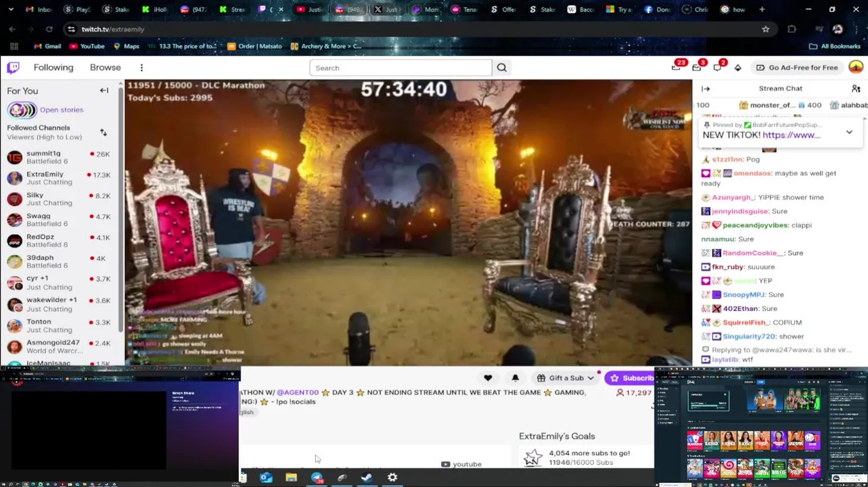This screenshot has width=868, height=487.
Task: Open the user profile avatar menu
Action: (856, 67)
